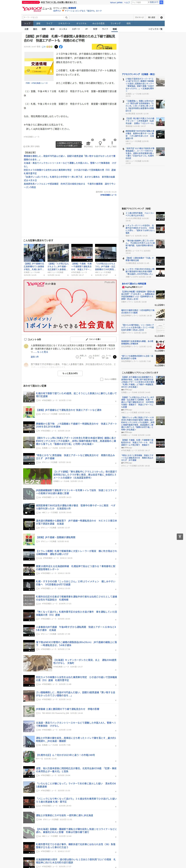Click the 記事に関する報告 report link
186x868 pixels.
click(x=32, y=147)
